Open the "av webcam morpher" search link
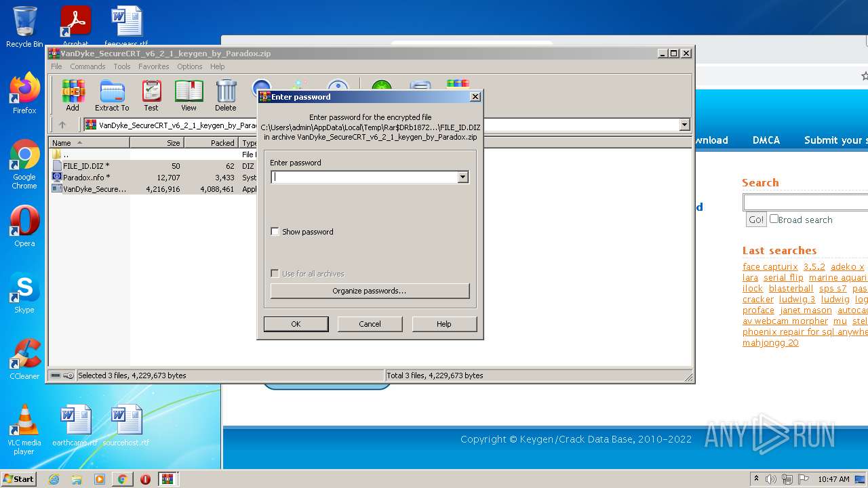 (785, 321)
